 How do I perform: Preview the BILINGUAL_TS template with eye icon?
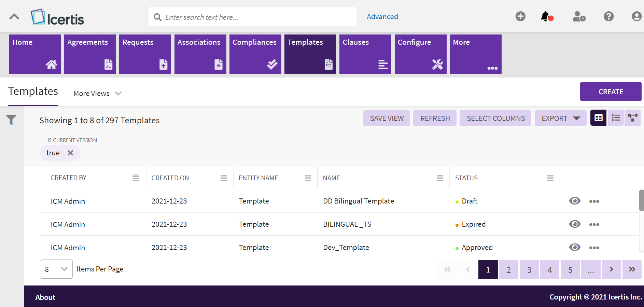pos(575,224)
